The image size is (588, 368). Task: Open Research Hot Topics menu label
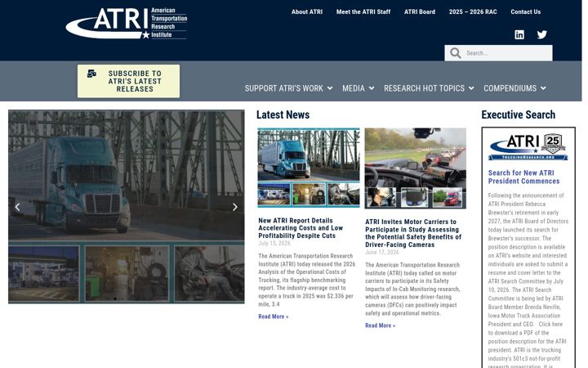pos(424,88)
